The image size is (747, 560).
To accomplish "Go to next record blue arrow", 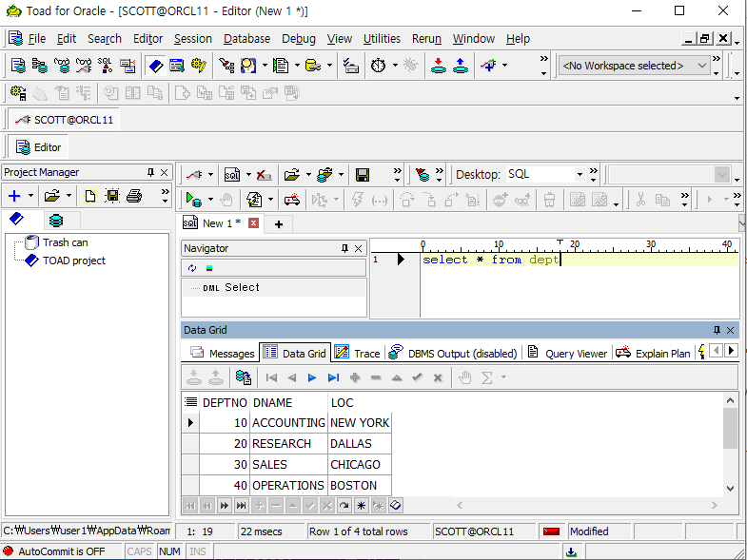I will coord(312,377).
